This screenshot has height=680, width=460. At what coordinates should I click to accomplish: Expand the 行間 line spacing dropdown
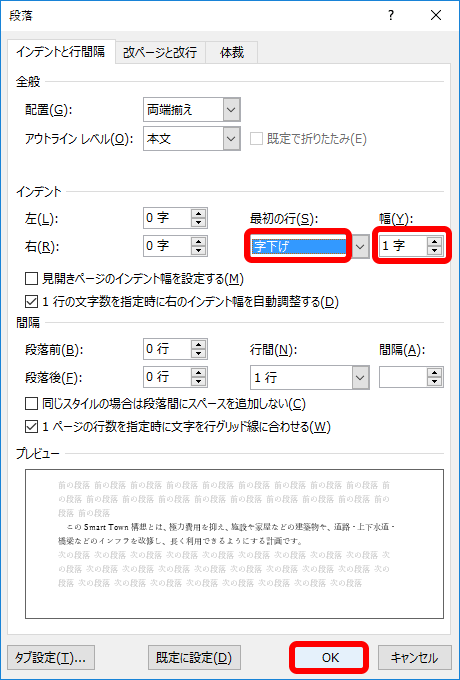359,377
